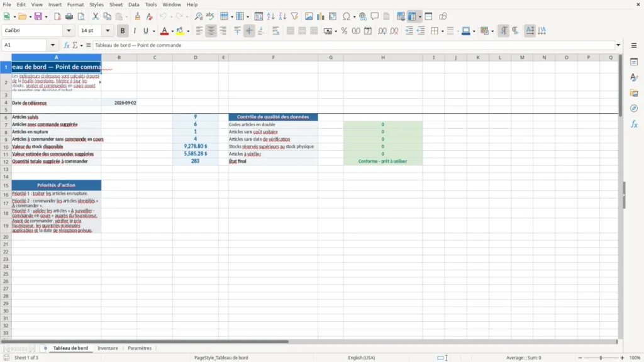This screenshot has width=644, height=362.
Task: Toggle Underline formatting
Action: click(146, 31)
